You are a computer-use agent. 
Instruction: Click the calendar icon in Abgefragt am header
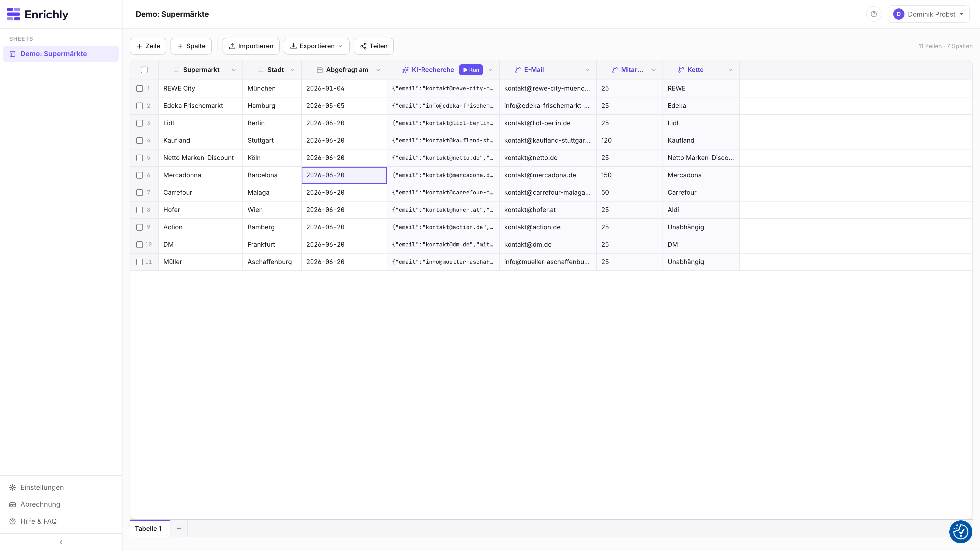320,70
